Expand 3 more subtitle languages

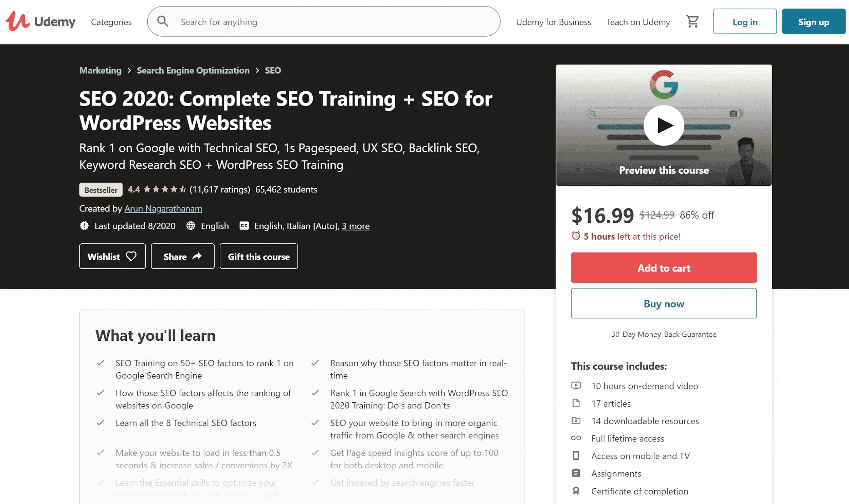pyautogui.click(x=355, y=225)
